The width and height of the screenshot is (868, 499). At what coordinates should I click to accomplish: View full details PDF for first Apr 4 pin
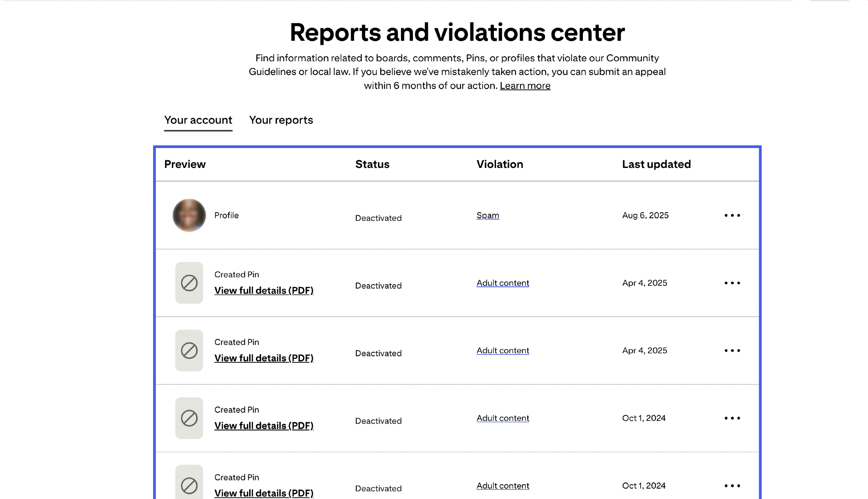tap(264, 291)
